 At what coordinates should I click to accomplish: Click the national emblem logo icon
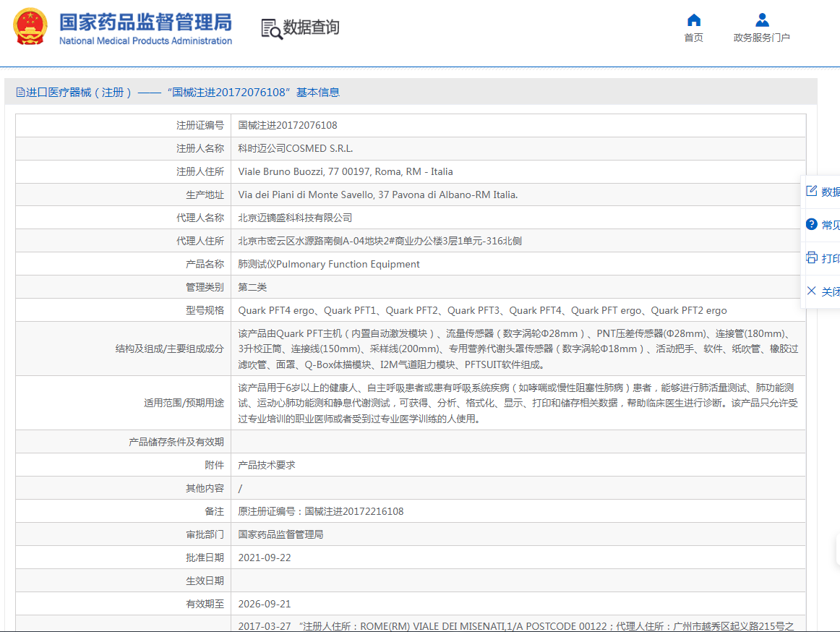[30, 26]
